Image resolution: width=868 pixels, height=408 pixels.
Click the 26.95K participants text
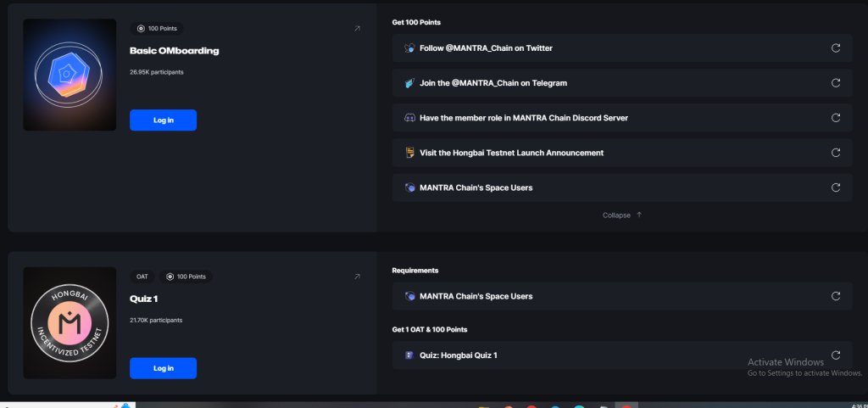157,72
